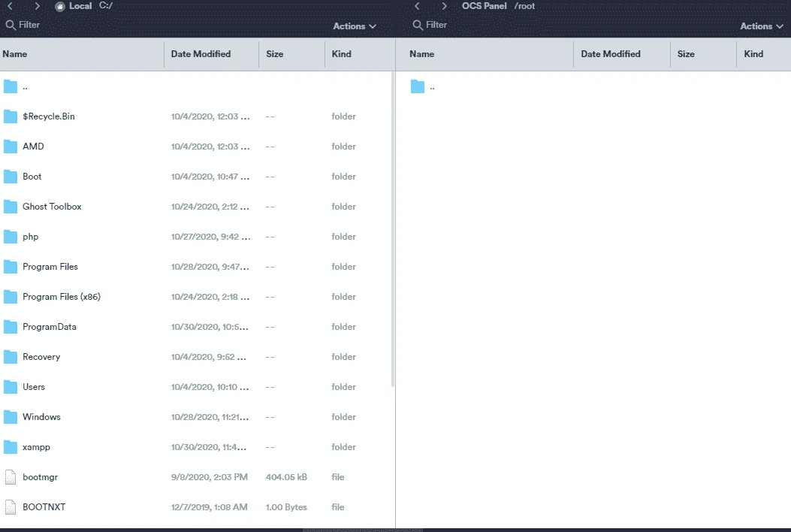Open parent folder icon in Local pane
The width and height of the screenshot is (791, 532).
tap(11, 87)
